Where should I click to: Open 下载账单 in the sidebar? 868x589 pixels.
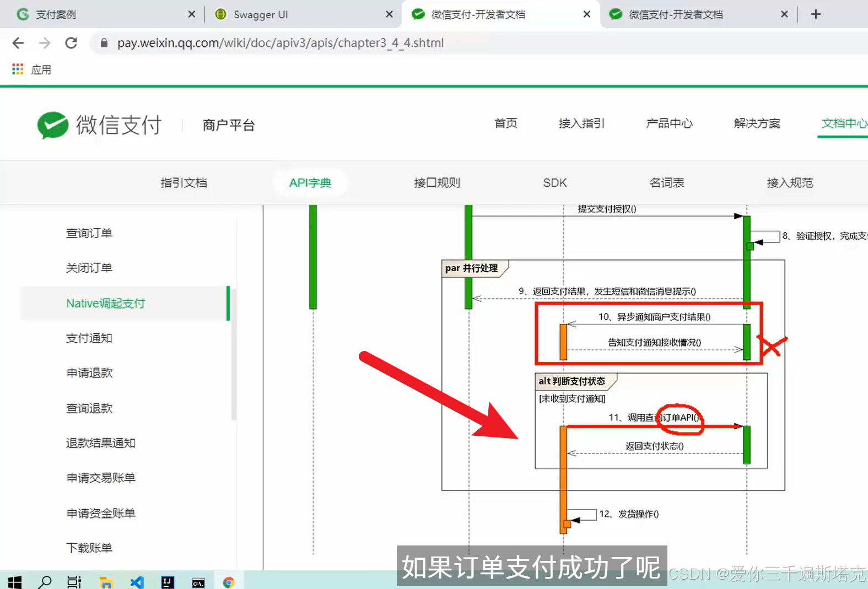89,548
